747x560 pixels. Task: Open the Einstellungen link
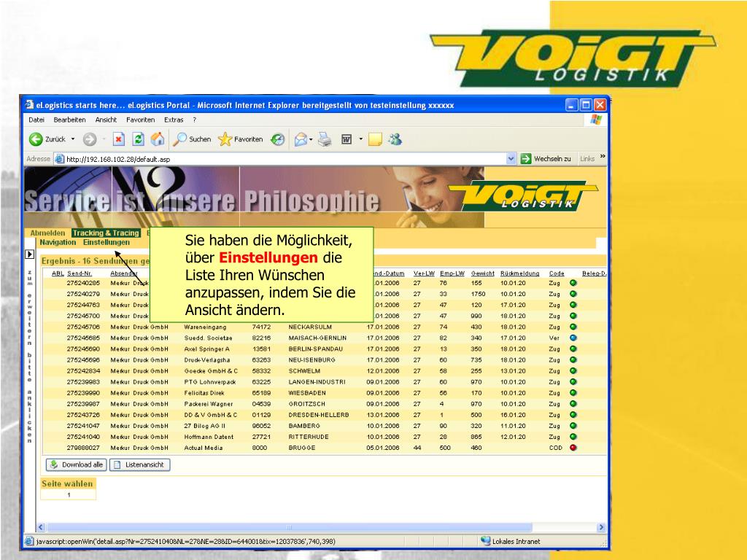tap(107, 242)
